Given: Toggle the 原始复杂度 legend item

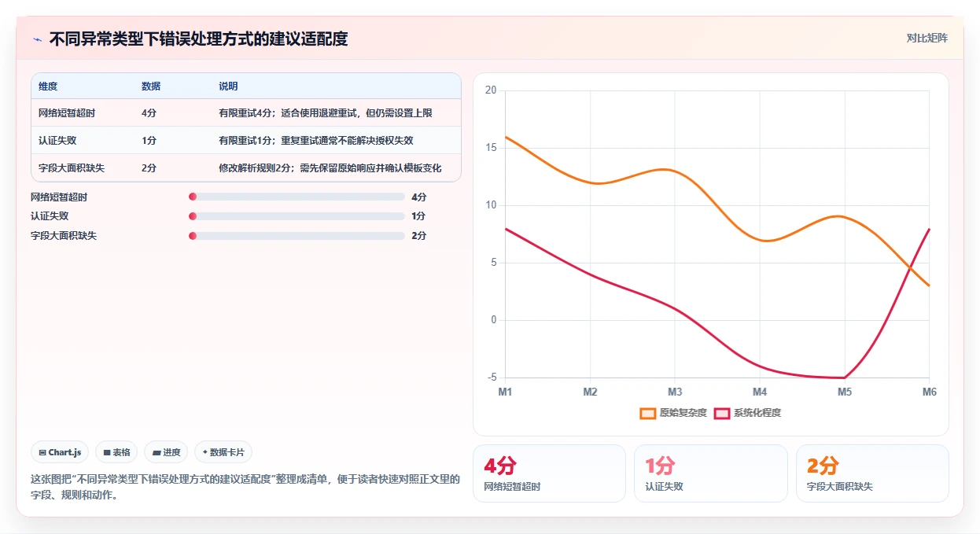Looking at the screenshot, I should point(673,413).
